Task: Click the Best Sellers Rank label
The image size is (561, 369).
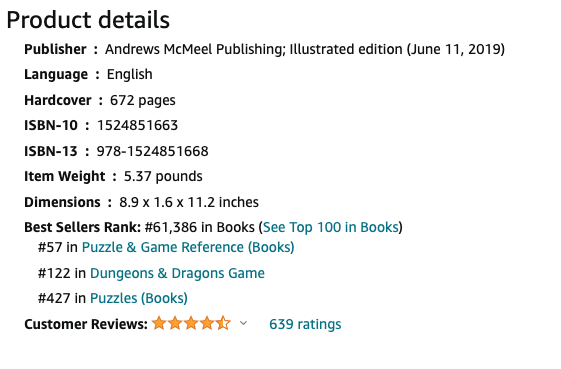Action: click(83, 227)
